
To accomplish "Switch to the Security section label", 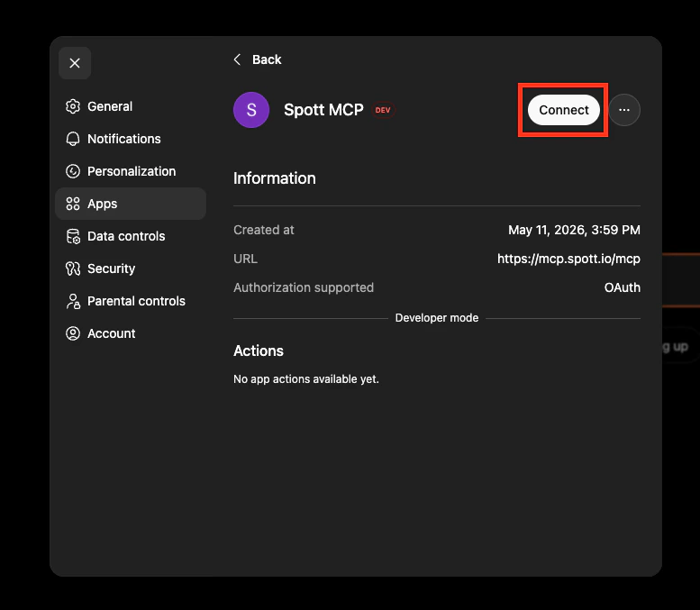I will click(111, 269).
